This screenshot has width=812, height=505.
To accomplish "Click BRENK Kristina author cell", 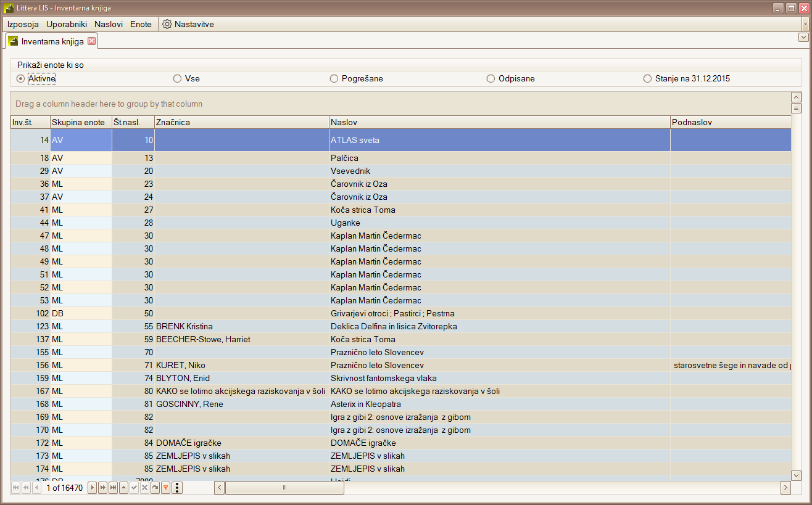I will (x=242, y=326).
